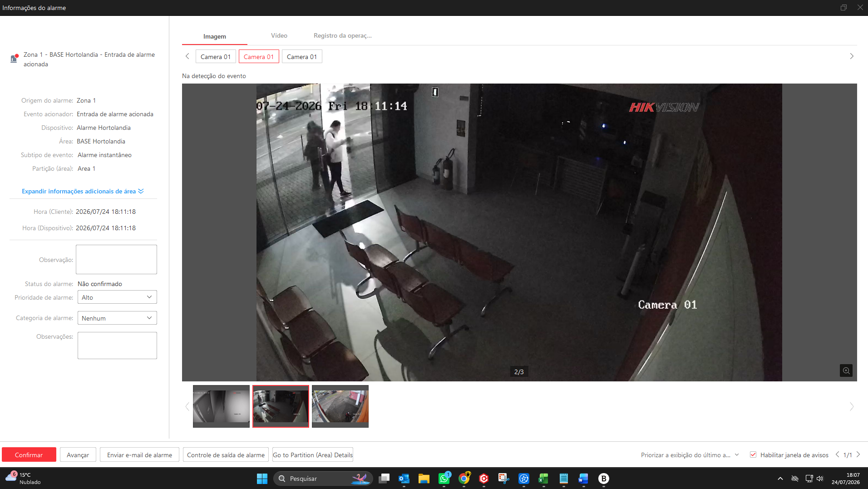The height and width of the screenshot is (489, 868).
Task: Open Google Chrome from the taskbar
Action: [464, 479]
